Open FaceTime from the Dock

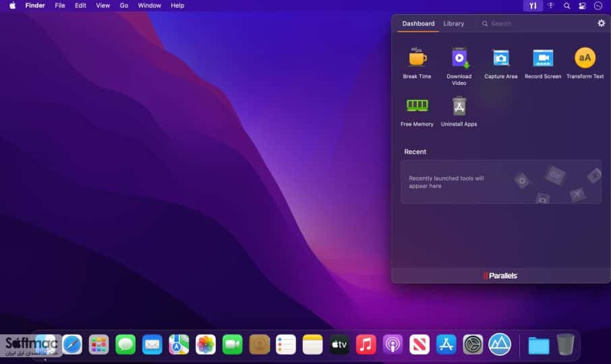232,344
